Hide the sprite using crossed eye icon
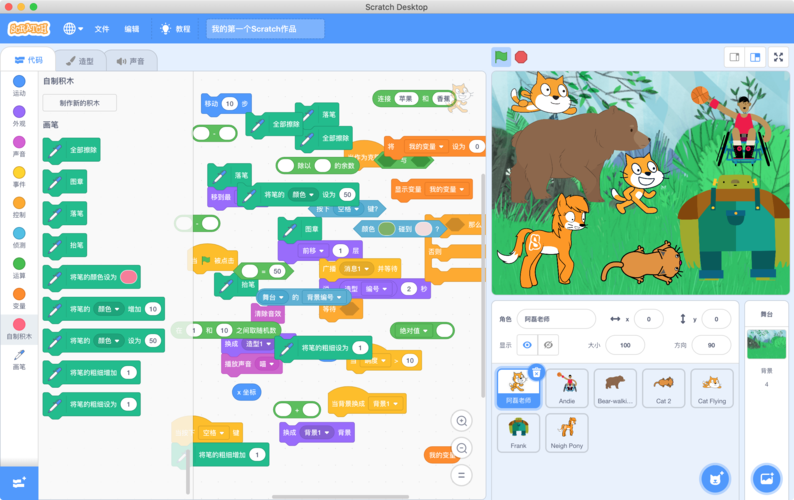 (548, 345)
